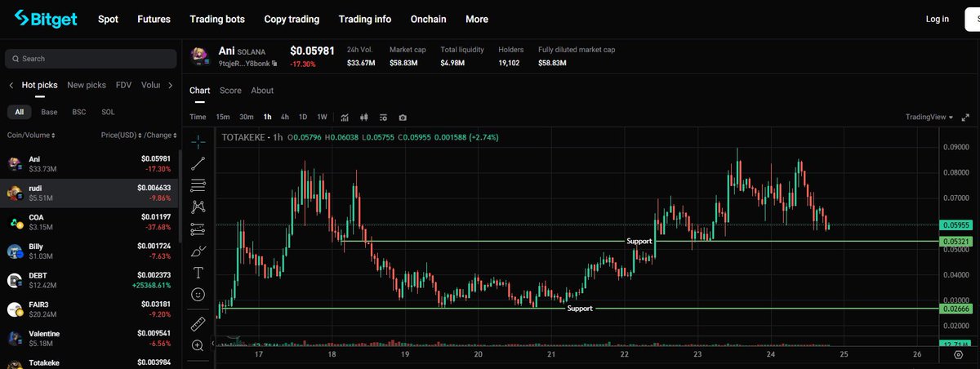Open the Trading bots navigation menu
The image size is (980, 369).
click(217, 19)
